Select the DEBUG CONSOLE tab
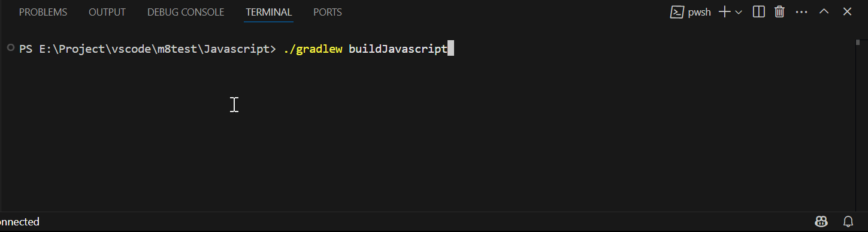868x232 pixels. pos(186,12)
